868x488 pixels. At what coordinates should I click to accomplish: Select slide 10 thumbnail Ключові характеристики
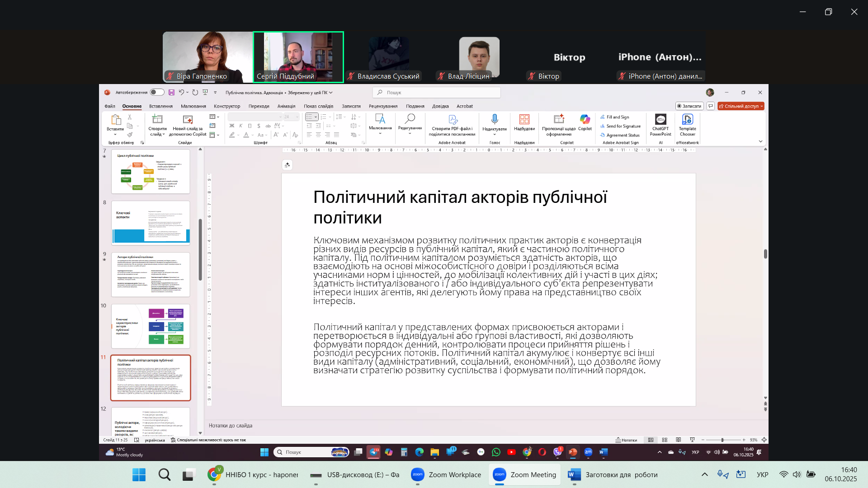coord(151,326)
